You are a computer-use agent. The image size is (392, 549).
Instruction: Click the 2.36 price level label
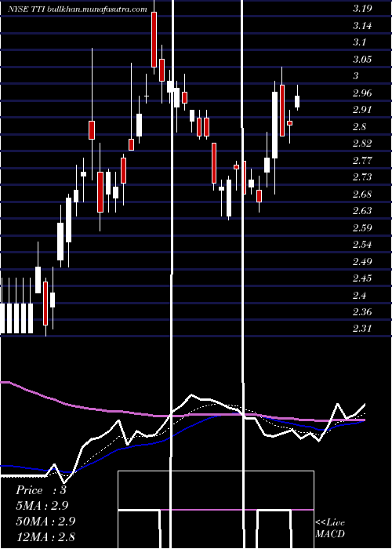[362, 312]
